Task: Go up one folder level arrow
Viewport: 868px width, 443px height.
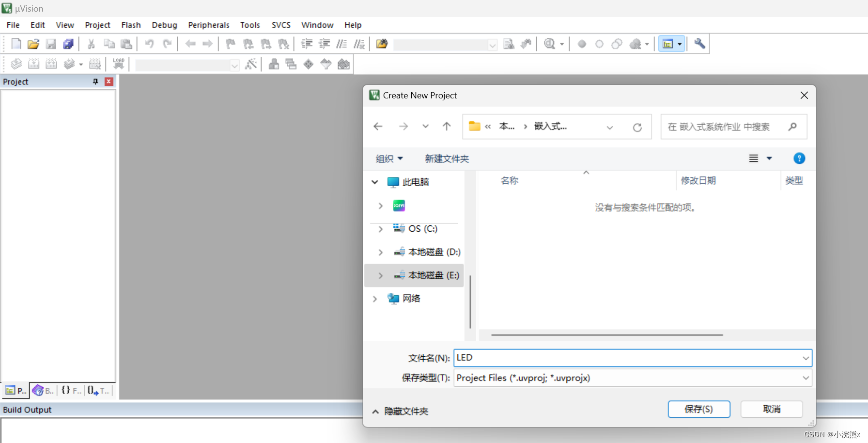Action: click(447, 126)
